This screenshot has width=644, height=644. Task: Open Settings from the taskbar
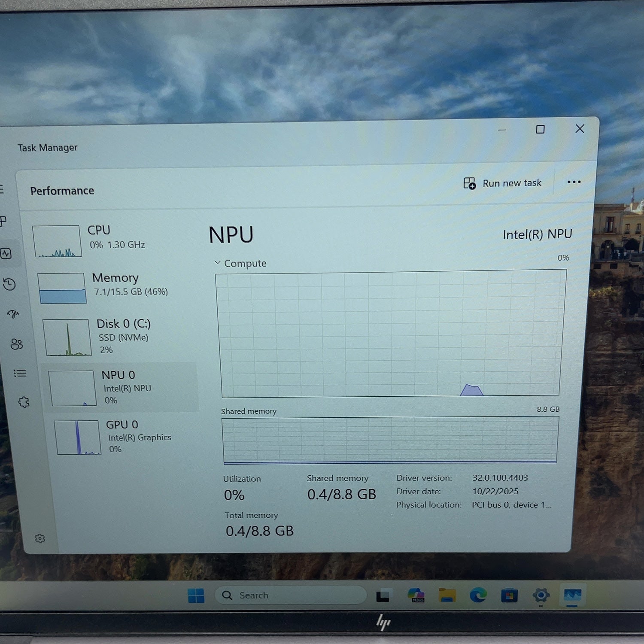tap(541, 595)
